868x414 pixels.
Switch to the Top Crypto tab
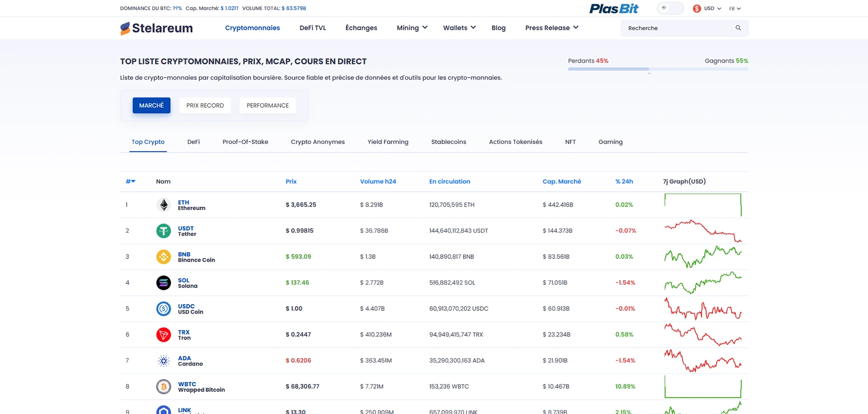tap(148, 142)
